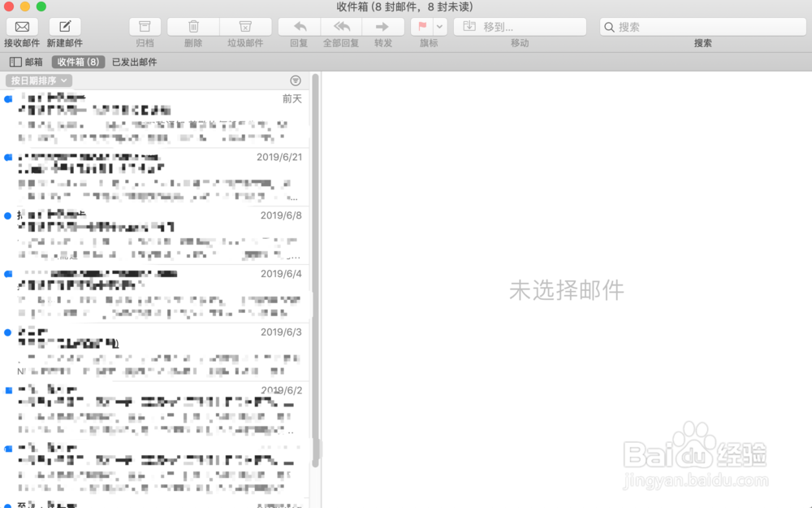The height and width of the screenshot is (508, 812).
Task: Open the 移到... move-to mailbox field
Action: pos(520,27)
